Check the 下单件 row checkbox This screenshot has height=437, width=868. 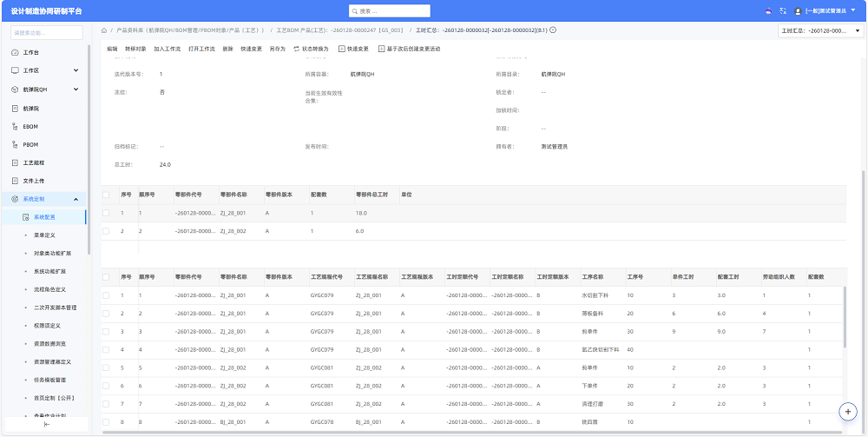106,386
